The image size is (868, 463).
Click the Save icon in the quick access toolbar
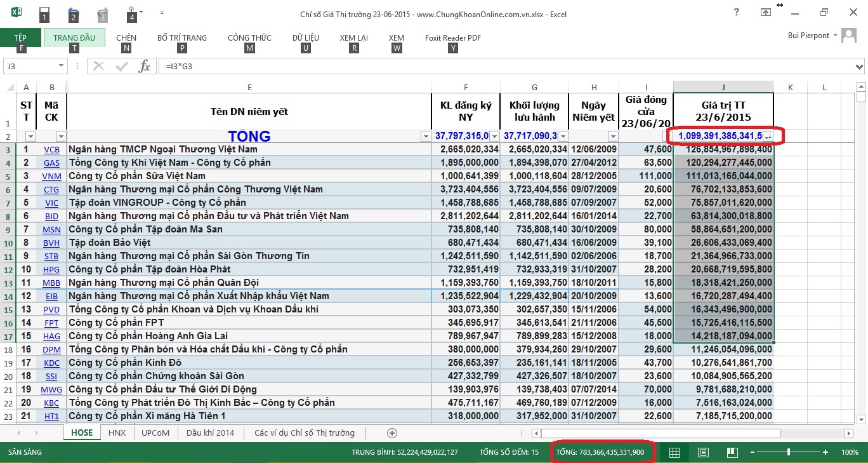44,12
